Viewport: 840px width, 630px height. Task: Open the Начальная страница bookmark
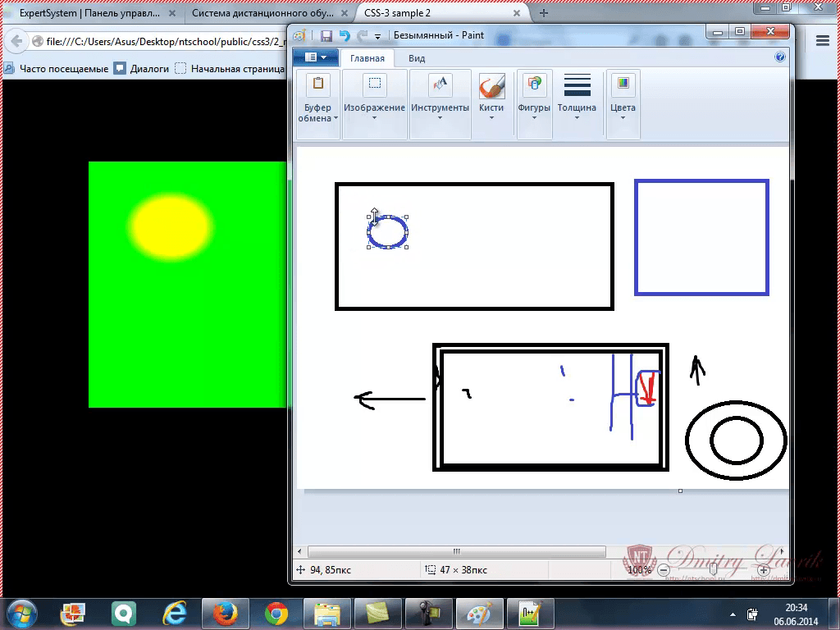(x=230, y=69)
